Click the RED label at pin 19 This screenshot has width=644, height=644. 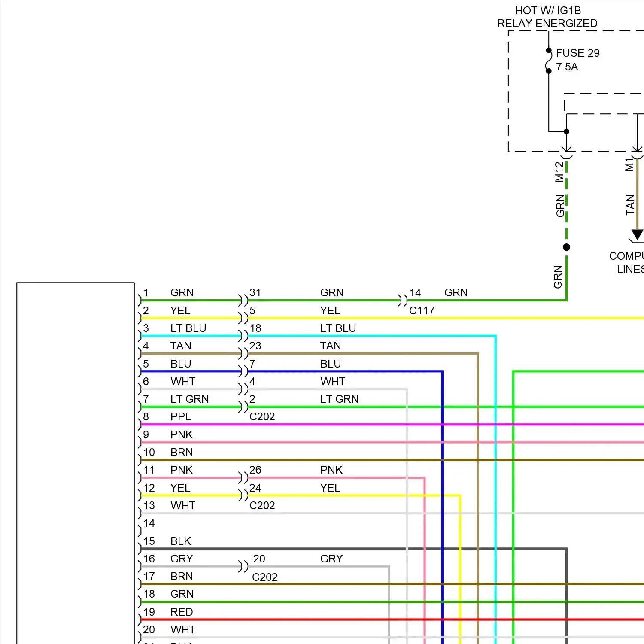pyautogui.click(x=182, y=612)
